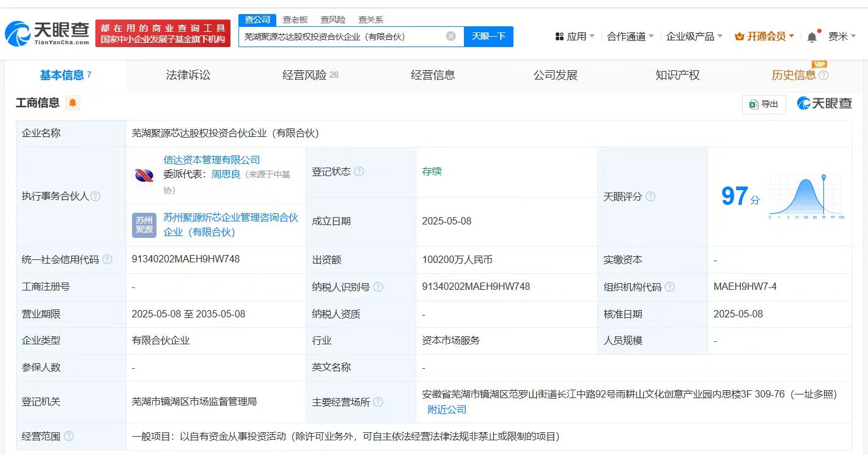Open the notification bell icon
The height and width of the screenshot is (455, 868).
coord(812,37)
